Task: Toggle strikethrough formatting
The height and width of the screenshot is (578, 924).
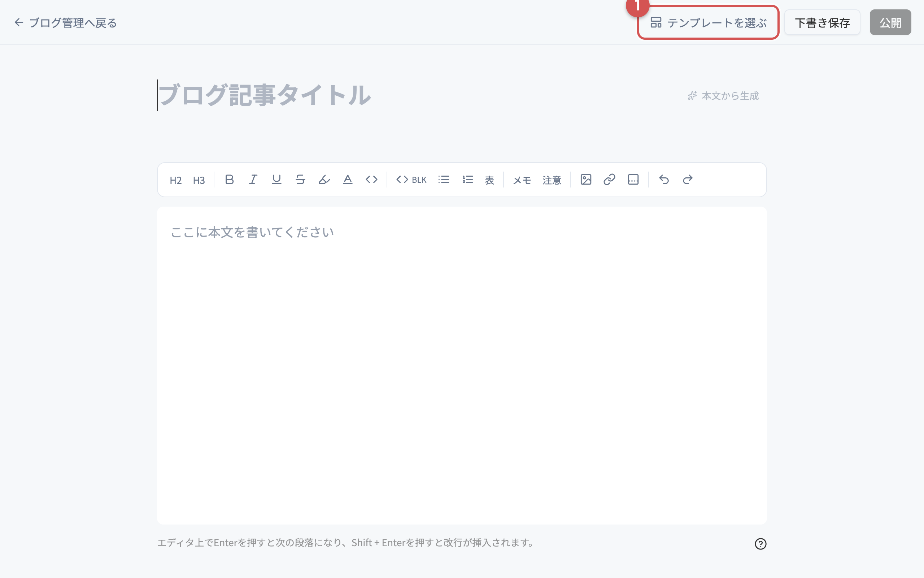Action: [x=300, y=179]
